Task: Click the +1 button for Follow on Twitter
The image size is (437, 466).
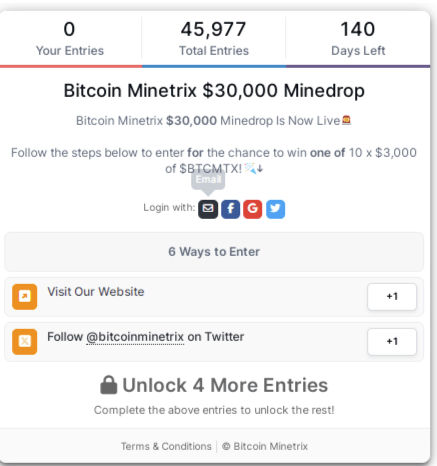Action: tap(392, 342)
